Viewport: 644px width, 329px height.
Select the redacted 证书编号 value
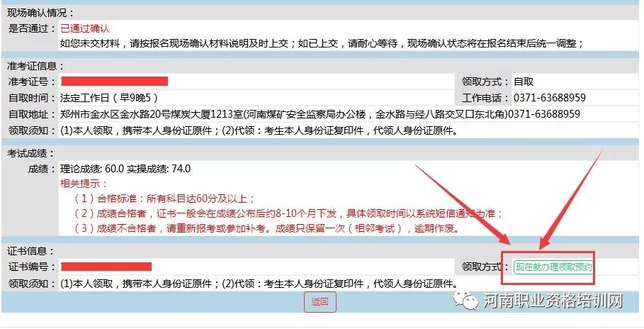(x=106, y=267)
